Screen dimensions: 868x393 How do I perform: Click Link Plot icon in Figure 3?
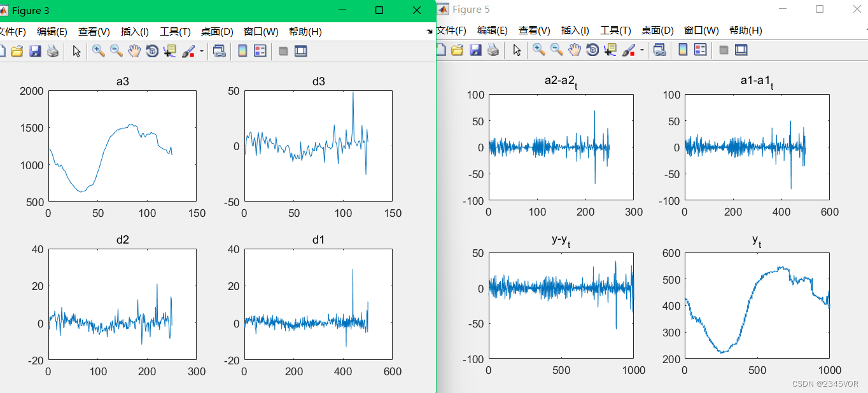pyautogui.click(x=219, y=52)
